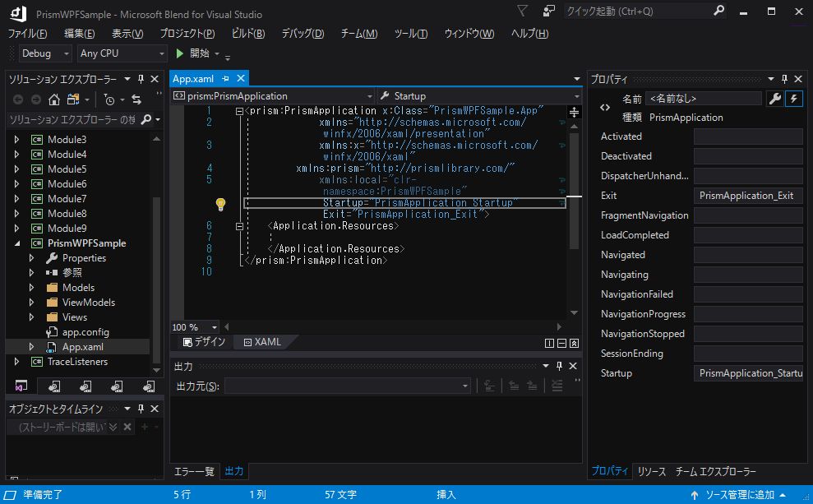The height and width of the screenshot is (504, 813).
Task: Click ソース管理に追加 in status bar
Action: [738, 495]
